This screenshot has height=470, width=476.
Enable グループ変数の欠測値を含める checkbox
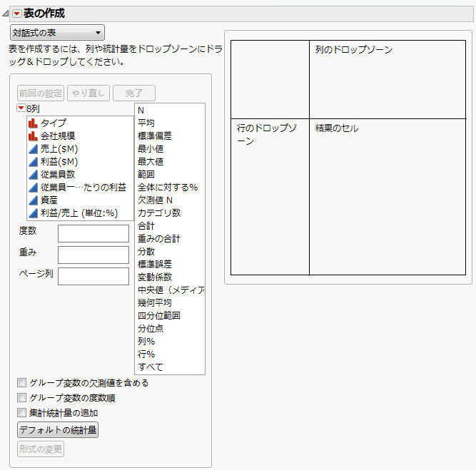[x=21, y=383]
